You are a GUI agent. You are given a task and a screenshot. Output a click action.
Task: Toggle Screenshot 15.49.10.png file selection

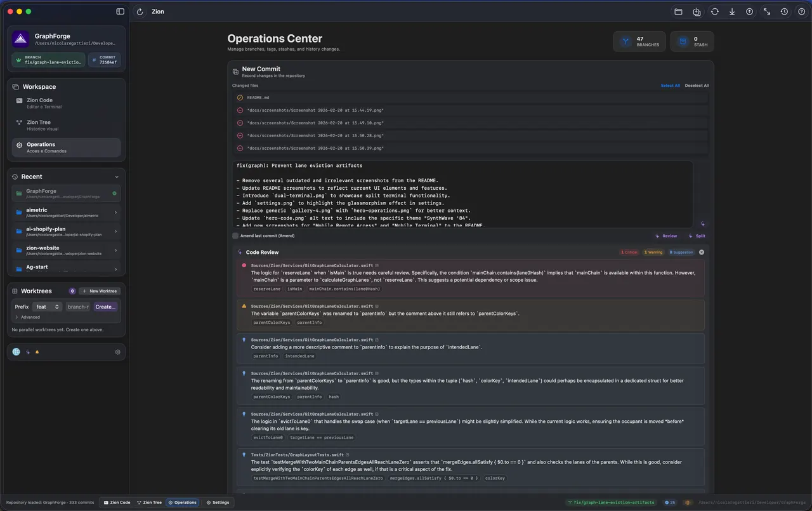coord(240,123)
